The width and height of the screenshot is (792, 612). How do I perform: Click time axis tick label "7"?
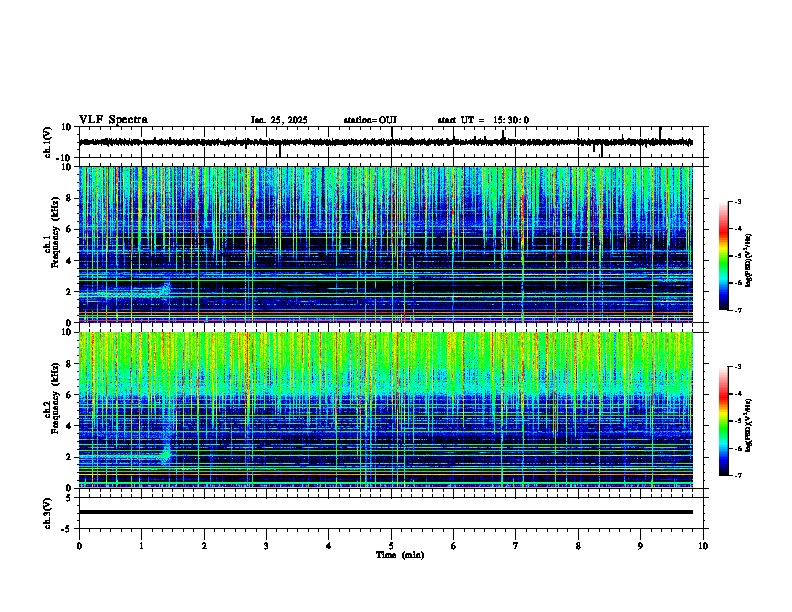[516, 546]
